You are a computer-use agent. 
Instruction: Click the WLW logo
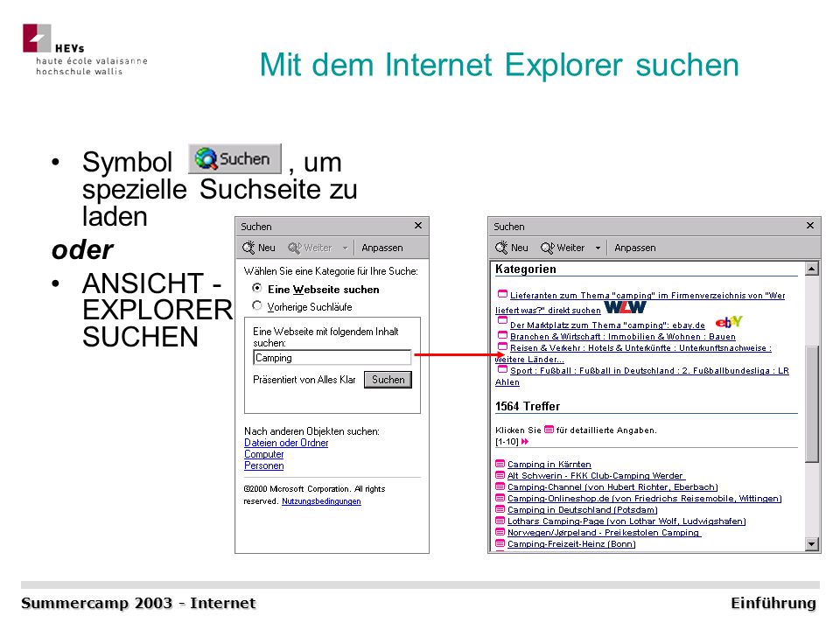[x=625, y=307]
